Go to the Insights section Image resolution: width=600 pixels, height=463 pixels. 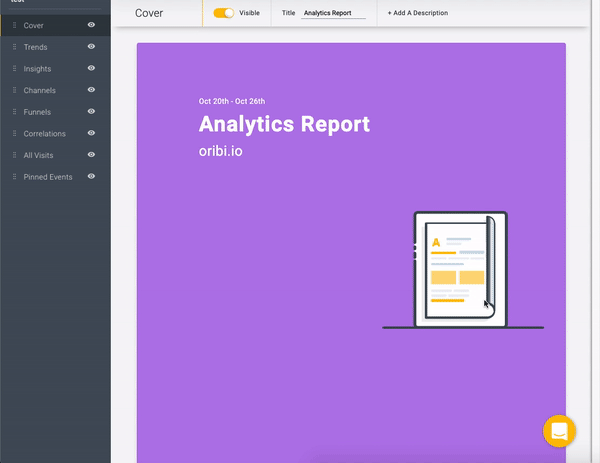[x=55, y=68]
